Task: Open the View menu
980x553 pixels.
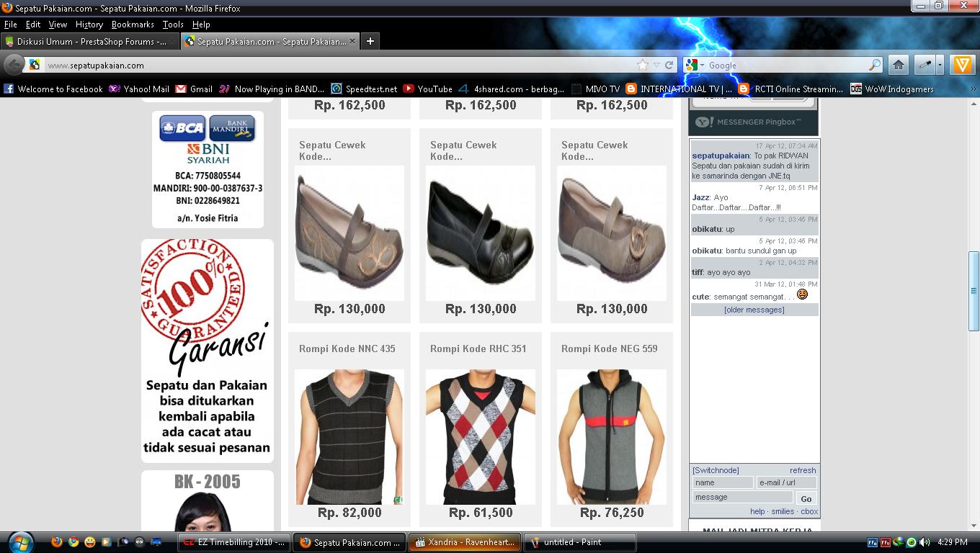Action: 58,24
